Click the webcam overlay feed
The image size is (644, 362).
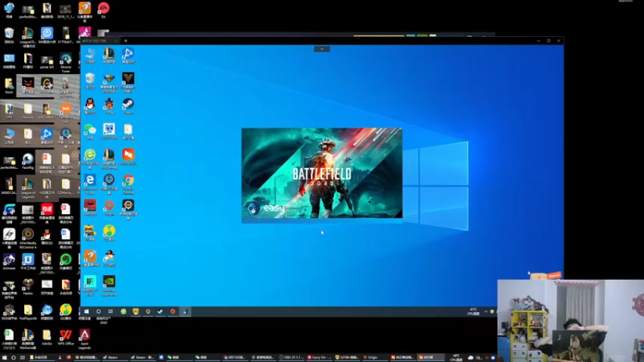pyautogui.click(x=571, y=320)
